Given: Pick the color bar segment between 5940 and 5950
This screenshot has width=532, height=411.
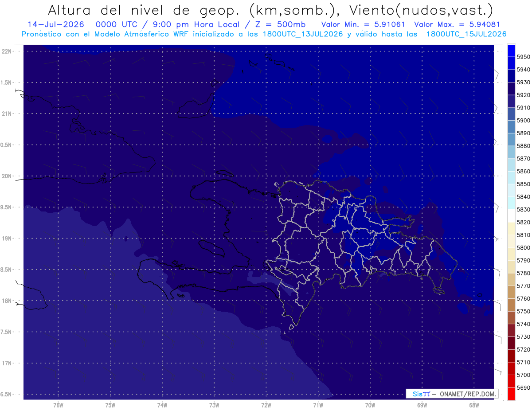Looking at the screenshot, I should pos(511,63).
